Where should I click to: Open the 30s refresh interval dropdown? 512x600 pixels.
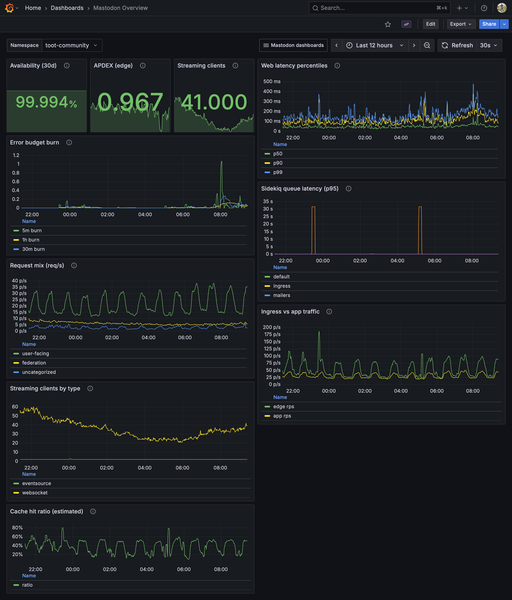coord(489,45)
